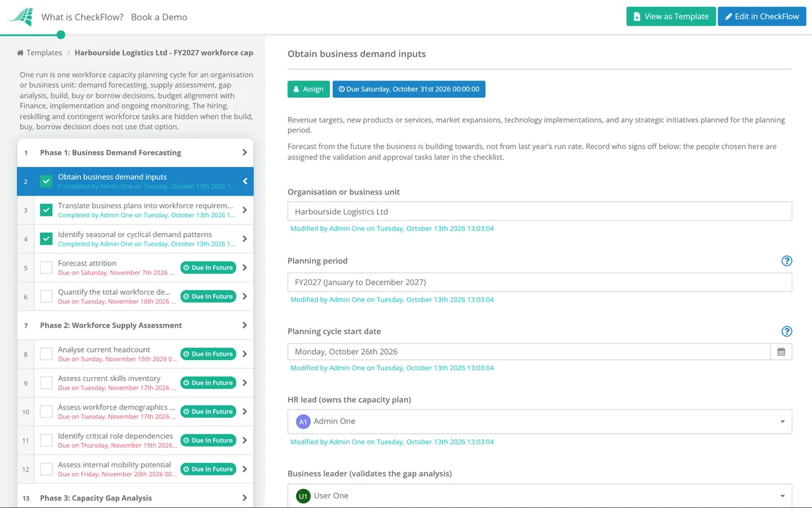Open the calendar picker icon

click(782, 352)
